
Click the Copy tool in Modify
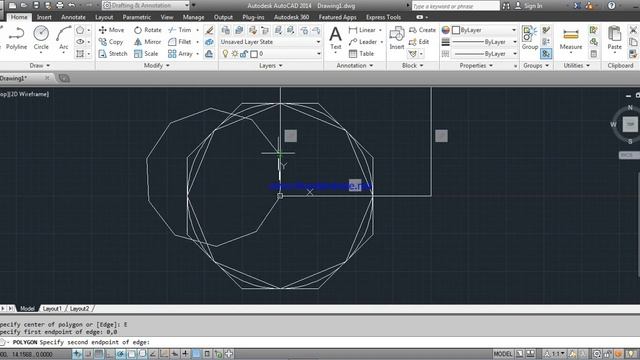(111, 42)
